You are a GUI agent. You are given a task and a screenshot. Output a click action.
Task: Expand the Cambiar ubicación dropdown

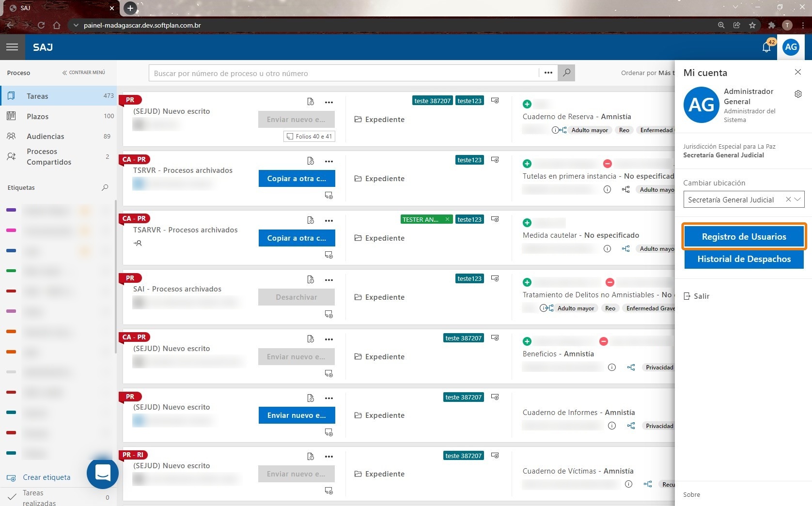(797, 199)
